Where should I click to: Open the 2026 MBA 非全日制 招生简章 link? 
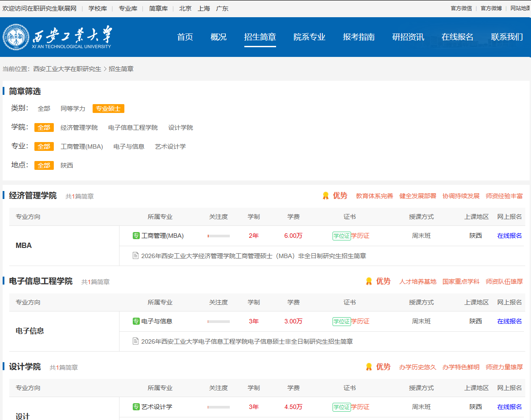coord(254,256)
